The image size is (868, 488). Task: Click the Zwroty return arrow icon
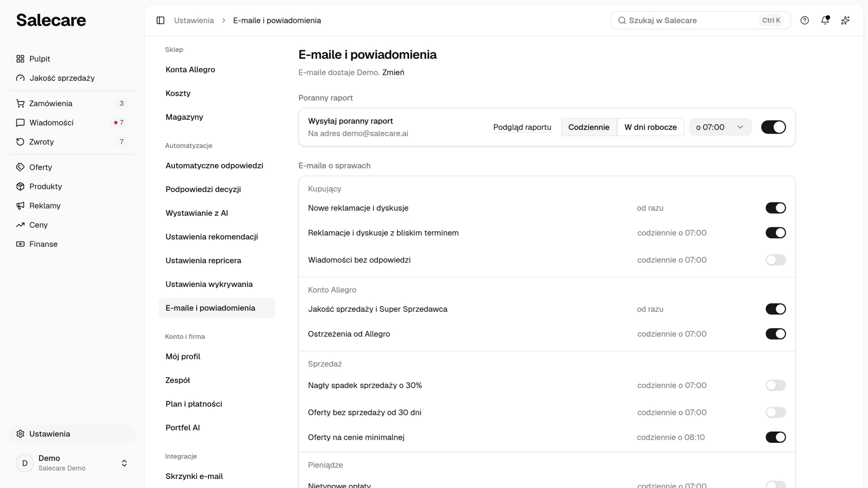20,142
